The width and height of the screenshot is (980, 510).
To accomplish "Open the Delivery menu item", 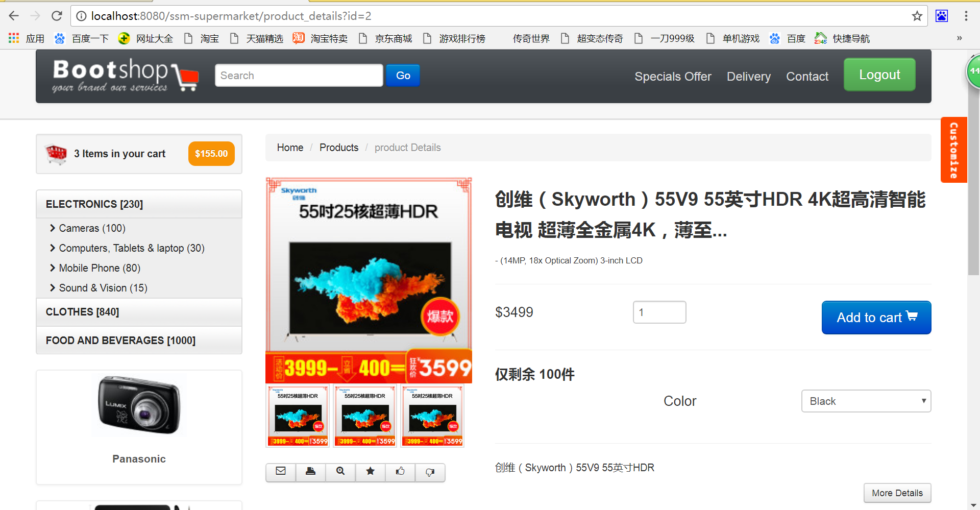I will click(749, 77).
